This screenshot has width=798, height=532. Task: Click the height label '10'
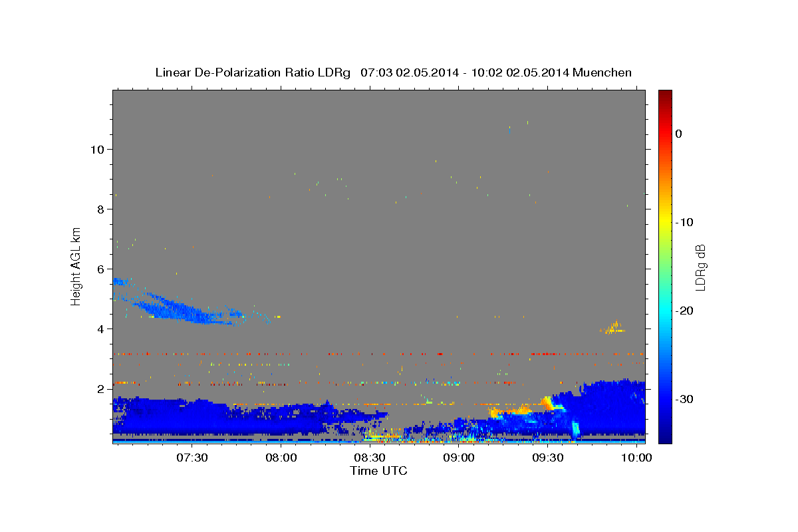click(96, 149)
